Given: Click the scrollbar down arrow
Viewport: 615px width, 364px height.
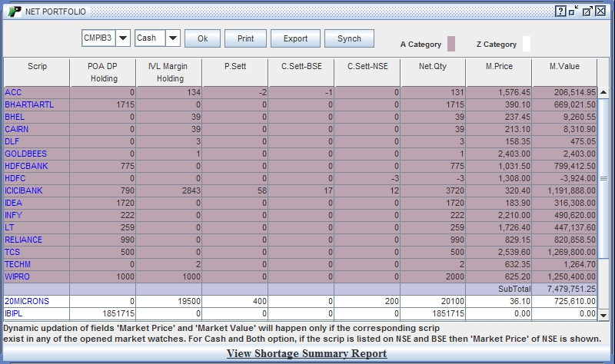Looking at the screenshot, I should 603,315.
